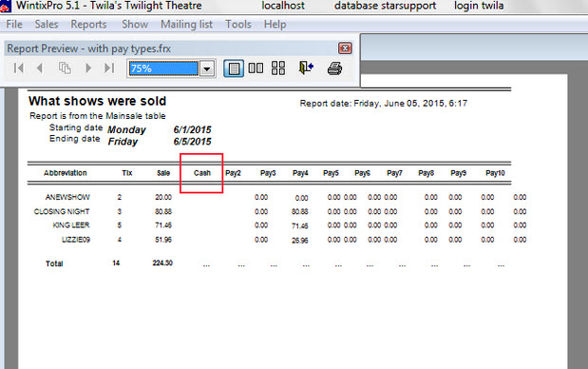
Task: Click the CLOSING NIGHT row label
Action: [62, 211]
